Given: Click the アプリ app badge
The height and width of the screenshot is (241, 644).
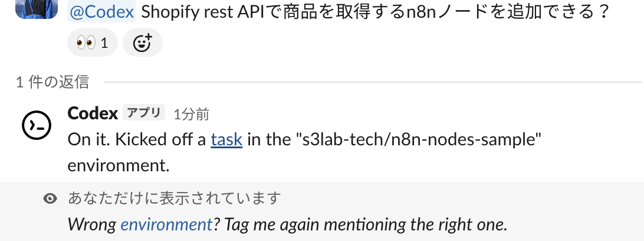Looking at the screenshot, I should 144,113.
